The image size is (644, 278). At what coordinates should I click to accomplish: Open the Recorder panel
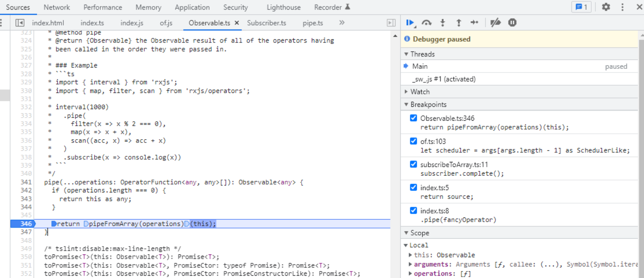[328, 7]
